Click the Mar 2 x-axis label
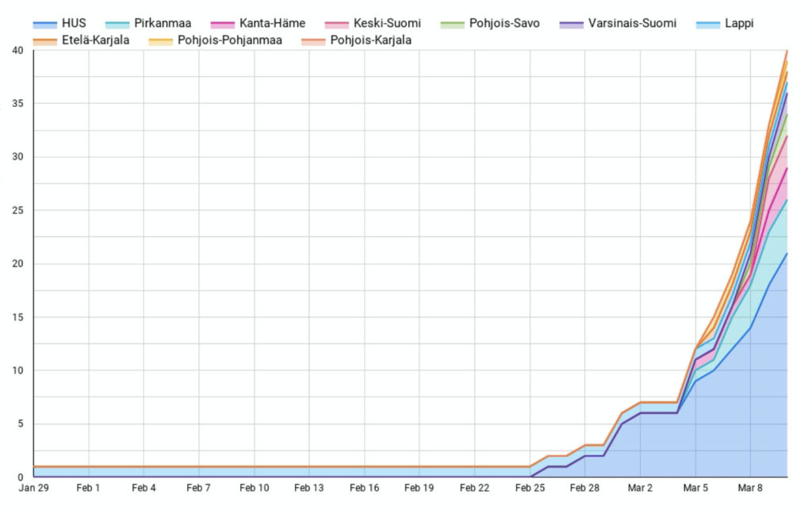 click(x=640, y=488)
